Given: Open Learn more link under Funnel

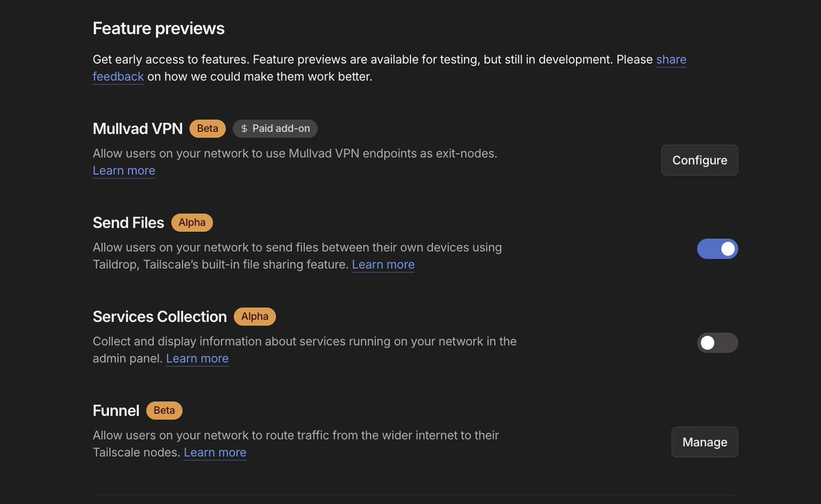Looking at the screenshot, I should [x=215, y=452].
